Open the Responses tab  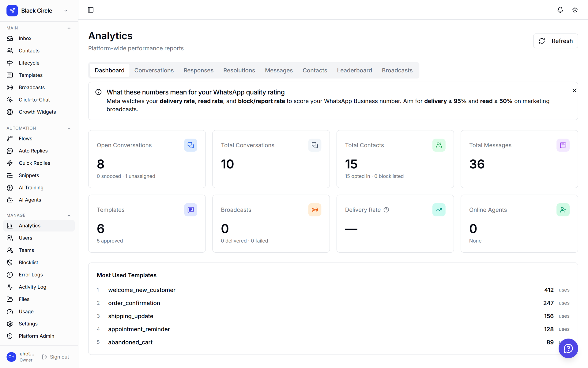coord(198,71)
